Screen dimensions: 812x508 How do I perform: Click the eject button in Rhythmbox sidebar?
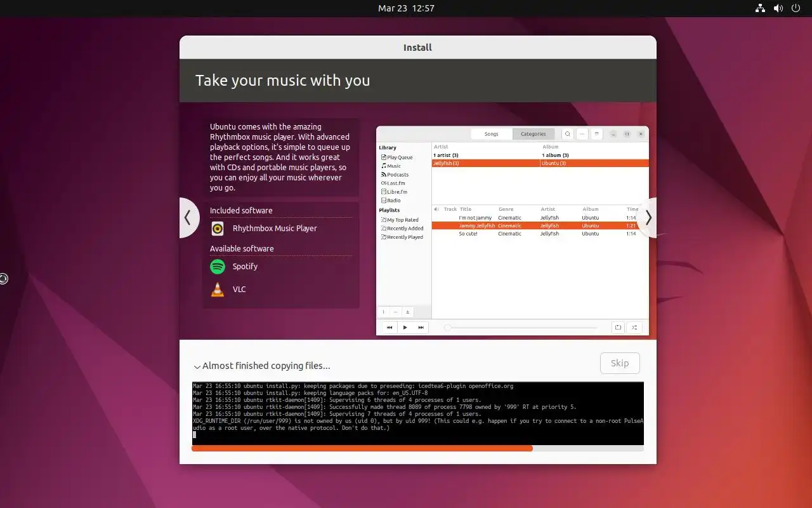(408, 312)
